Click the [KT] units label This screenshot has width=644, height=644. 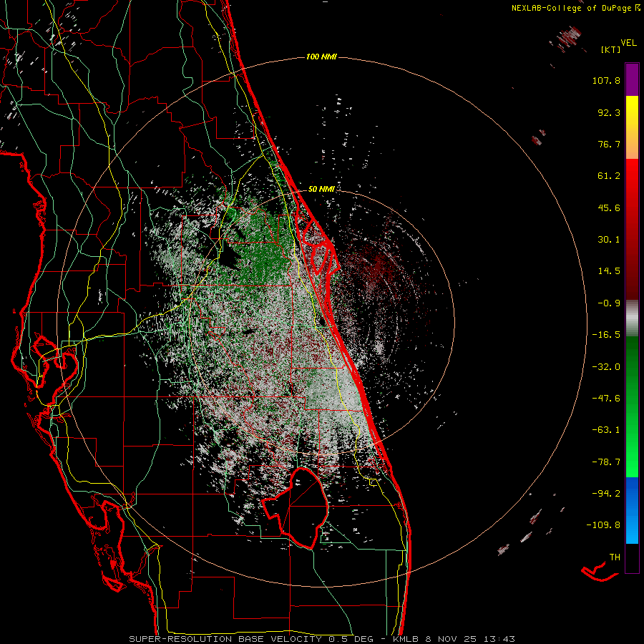pyautogui.click(x=610, y=49)
